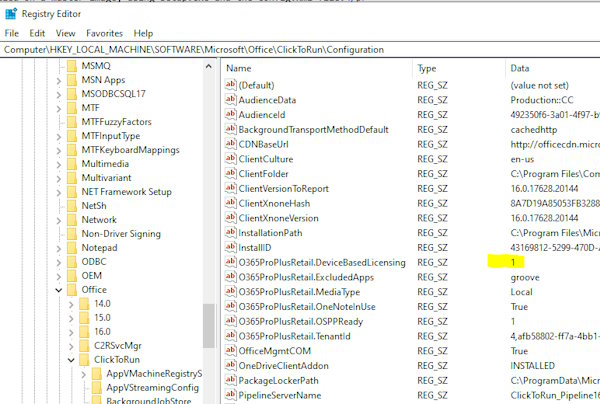Click the string icon for OneDriveClientAddon
The width and height of the screenshot is (600, 404).
[x=230, y=365]
